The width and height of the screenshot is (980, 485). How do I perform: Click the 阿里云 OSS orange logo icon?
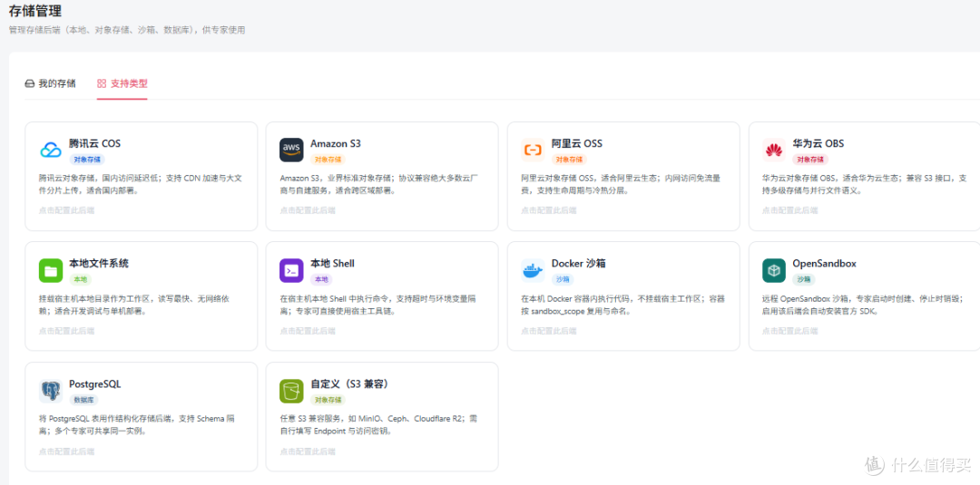533,150
